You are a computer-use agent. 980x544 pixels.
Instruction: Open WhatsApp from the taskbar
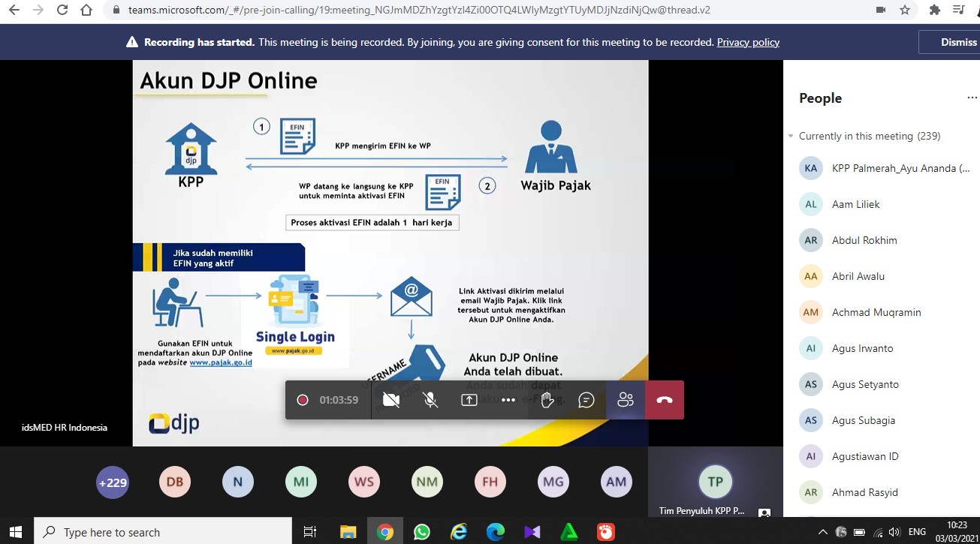(422, 532)
